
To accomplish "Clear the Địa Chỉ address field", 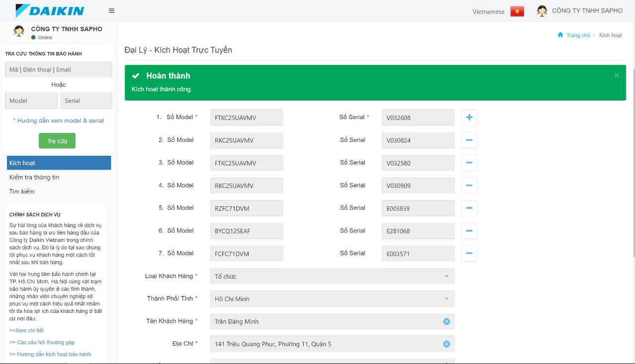I will click(x=446, y=344).
